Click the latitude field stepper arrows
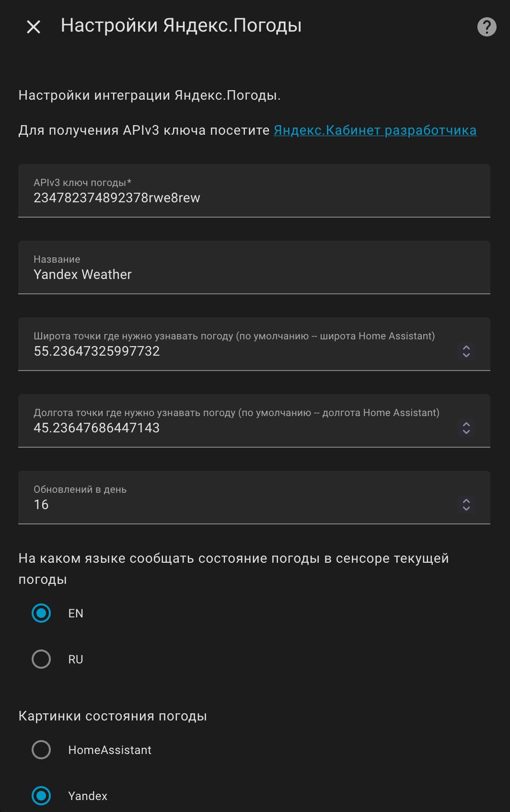Screen dimensions: 510x812 click(466, 351)
